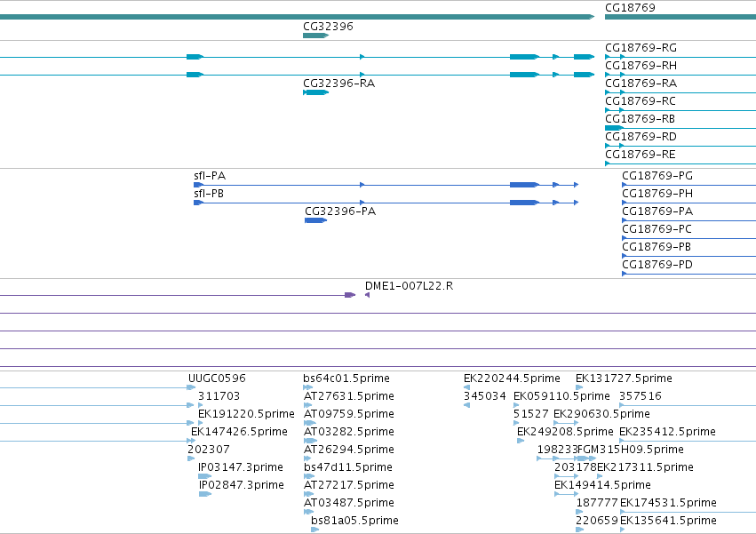756x534 pixels.
Task: Select EK059110.5prime EST
Action: pyautogui.click(x=516, y=405)
